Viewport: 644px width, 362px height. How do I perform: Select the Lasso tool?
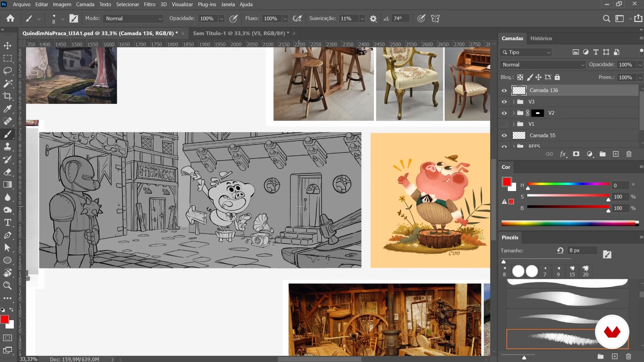pyautogui.click(x=7, y=71)
